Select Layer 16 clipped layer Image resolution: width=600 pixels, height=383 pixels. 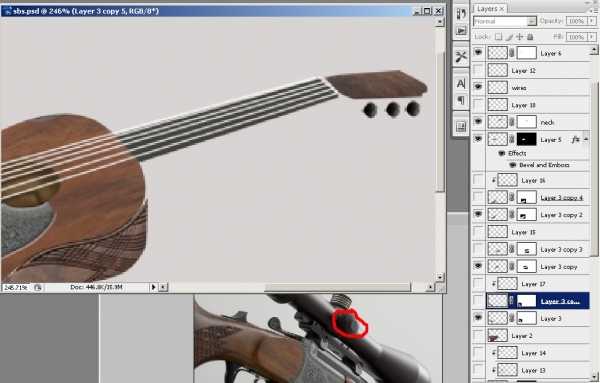(x=537, y=180)
